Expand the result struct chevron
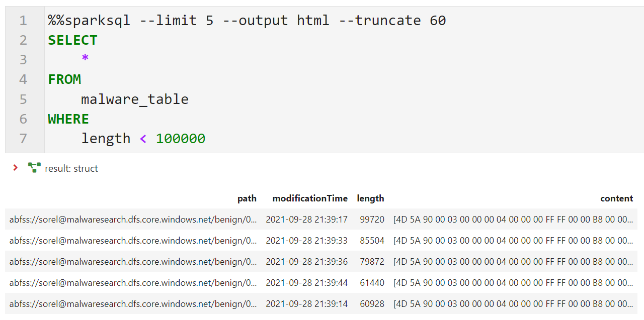This screenshot has width=644, height=320. [x=16, y=168]
